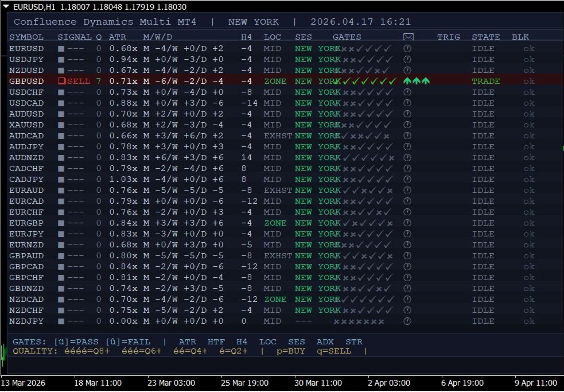Select the XAUUSD symbol name
564x392 pixels.
(x=26, y=125)
